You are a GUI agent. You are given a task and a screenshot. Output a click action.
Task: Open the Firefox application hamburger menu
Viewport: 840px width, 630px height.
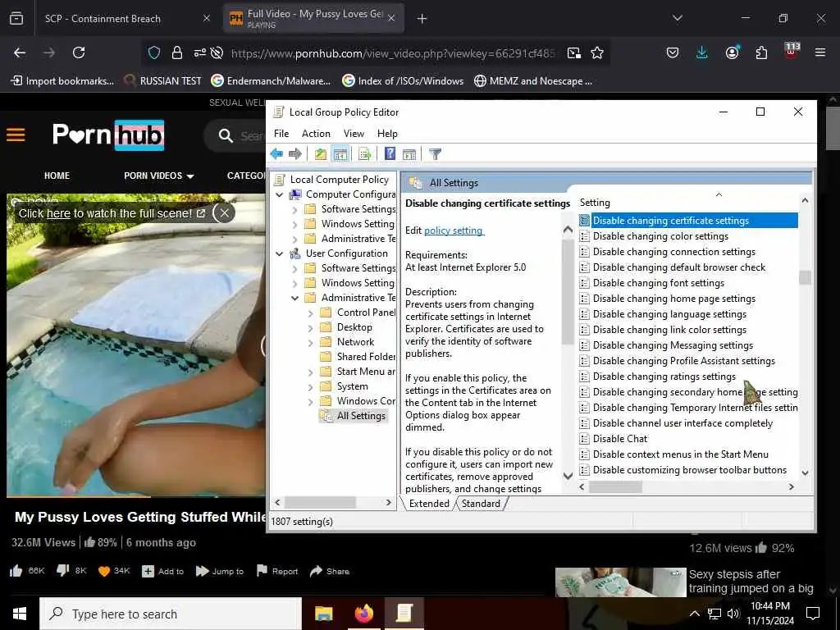(x=820, y=52)
